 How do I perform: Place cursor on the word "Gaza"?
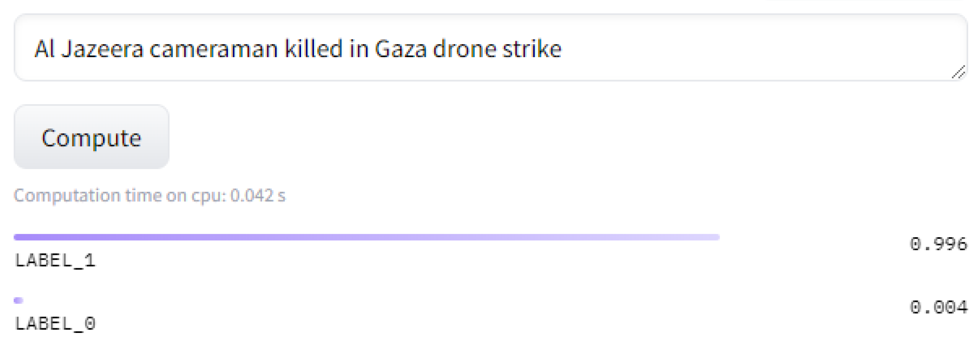(400, 49)
